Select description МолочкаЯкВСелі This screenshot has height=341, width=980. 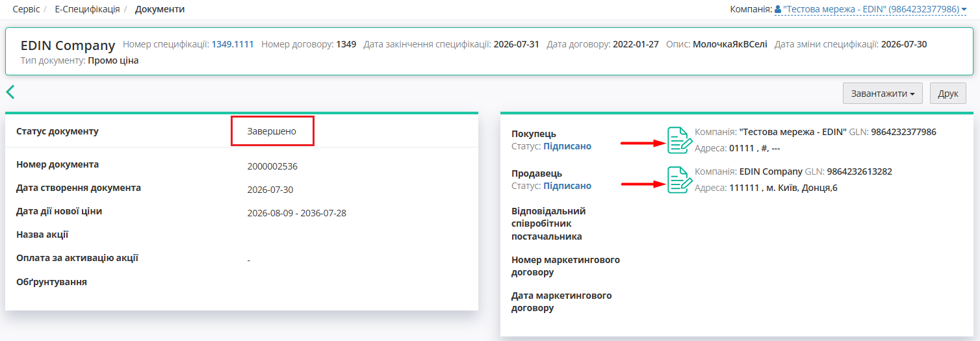(x=730, y=44)
